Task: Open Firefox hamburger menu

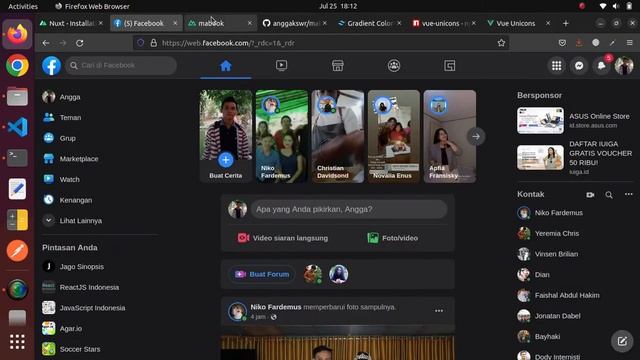Action: [629, 43]
